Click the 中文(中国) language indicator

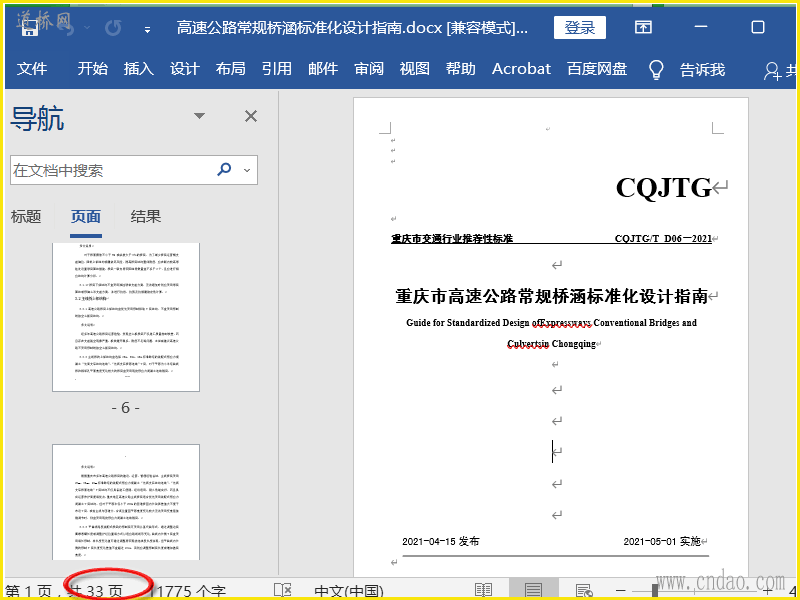point(349,590)
